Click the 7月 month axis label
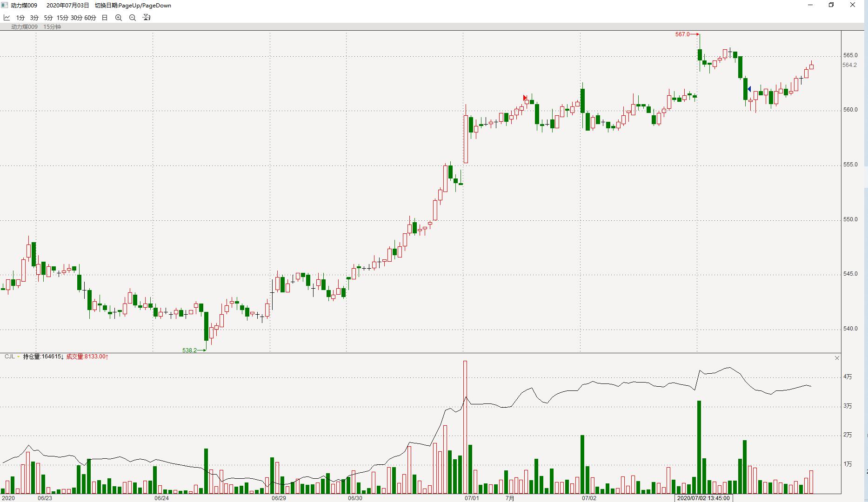868x502 pixels. coord(510,498)
